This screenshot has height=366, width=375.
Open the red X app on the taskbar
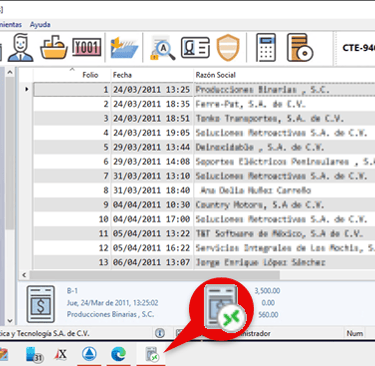click(x=60, y=354)
